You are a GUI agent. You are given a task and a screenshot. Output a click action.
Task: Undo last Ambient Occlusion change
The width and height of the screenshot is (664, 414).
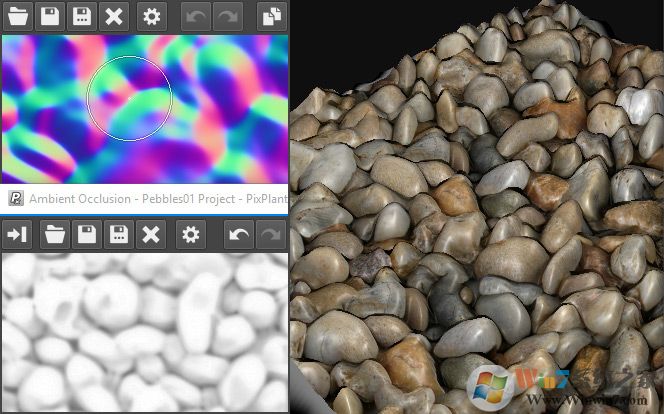[x=239, y=234]
